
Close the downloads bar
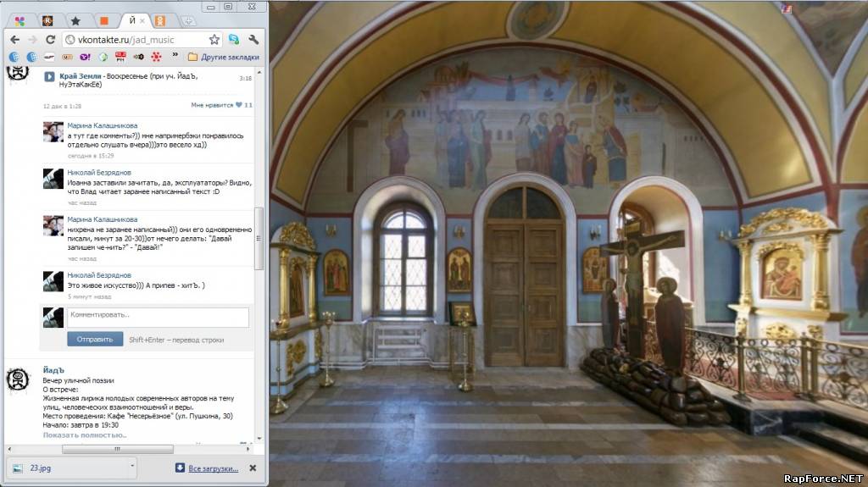click(x=253, y=468)
